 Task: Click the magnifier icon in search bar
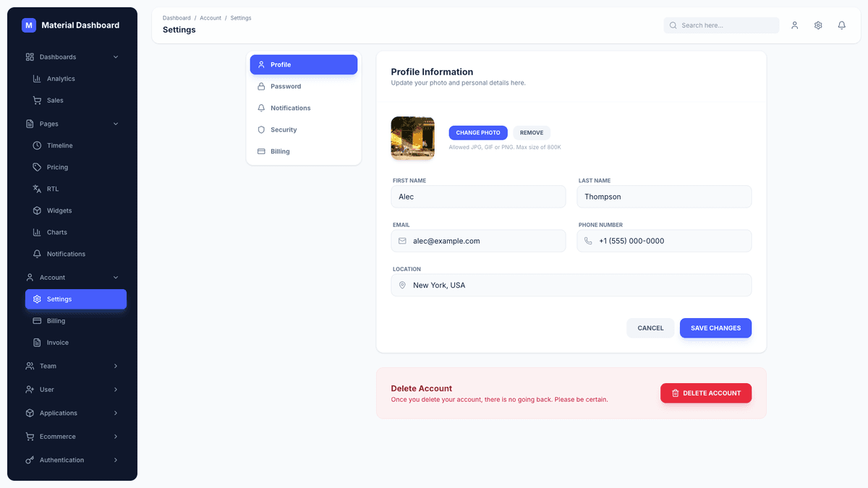673,25
